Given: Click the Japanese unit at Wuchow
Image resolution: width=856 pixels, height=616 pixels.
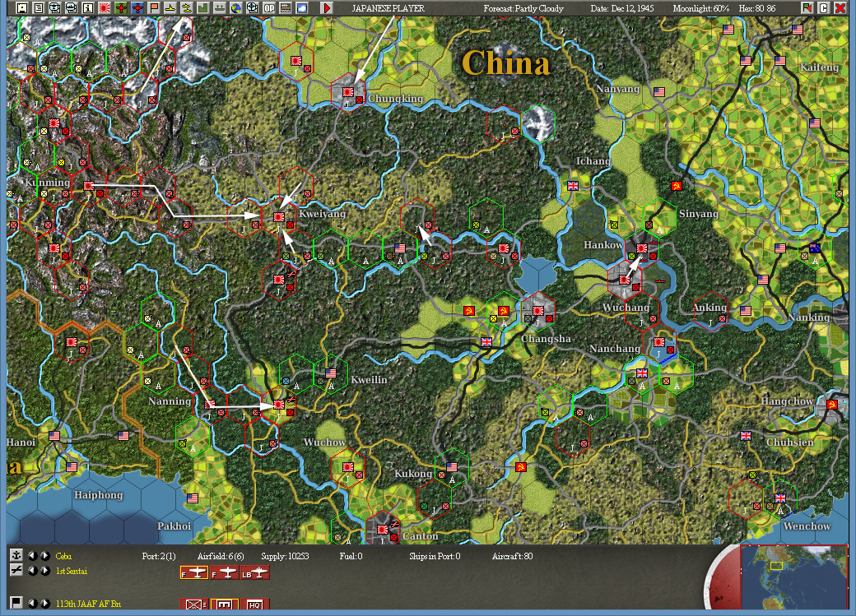Looking at the screenshot, I should tap(347, 467).
